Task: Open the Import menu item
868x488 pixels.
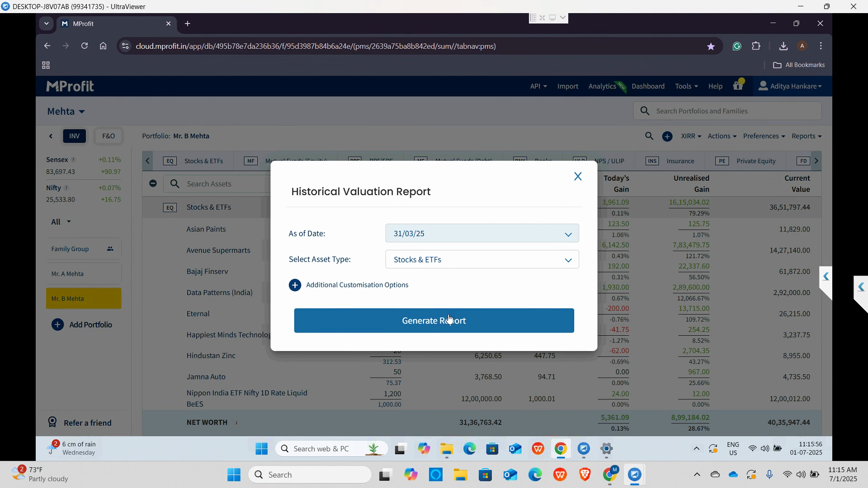Action: [x=568, y=86]
